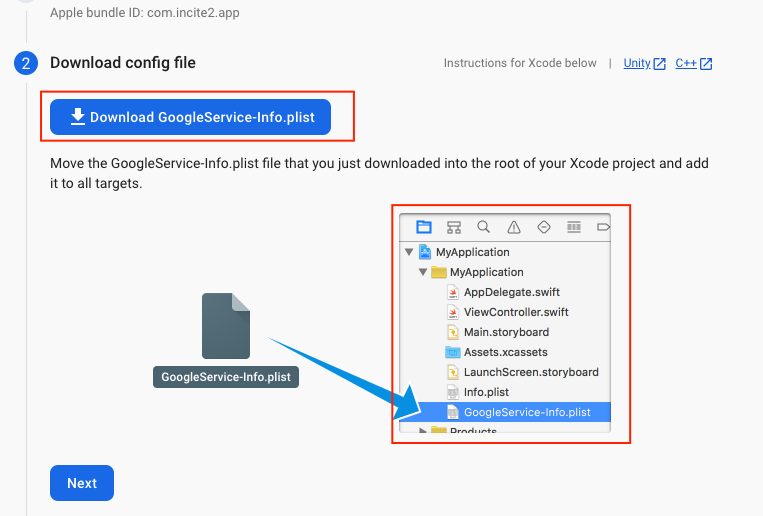
Task: Open Main.storyboard in the navigator
Action: [x=506, y=332]
